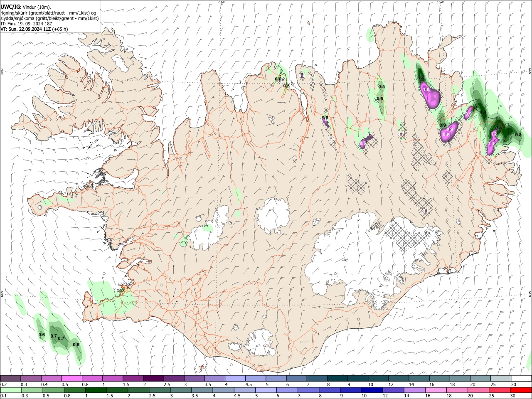Click the '20W' longitude label
Image resolution: width=532 pixels, height=399 pixels.
pyautogui.click(x=221, y=2)
